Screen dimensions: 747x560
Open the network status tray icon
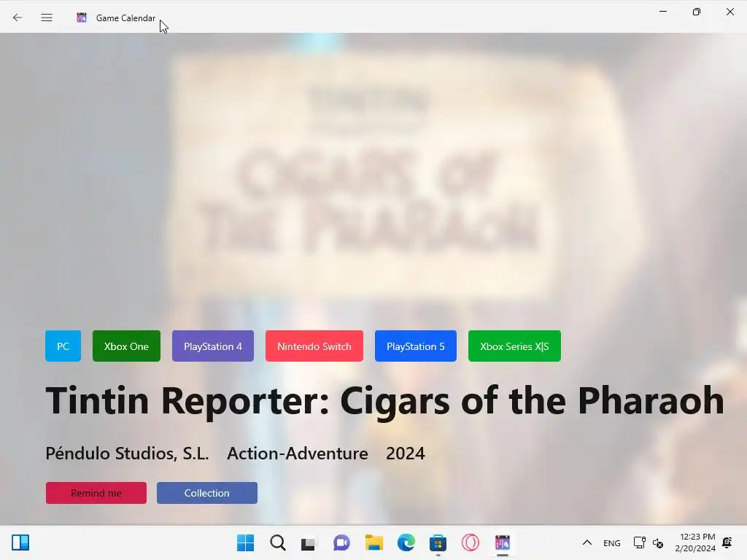pos(639,542)
